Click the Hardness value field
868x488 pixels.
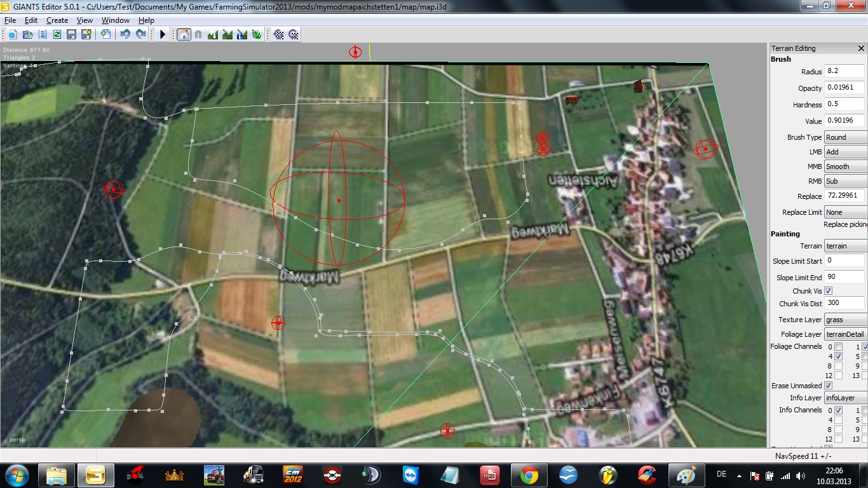coord(844,104)
